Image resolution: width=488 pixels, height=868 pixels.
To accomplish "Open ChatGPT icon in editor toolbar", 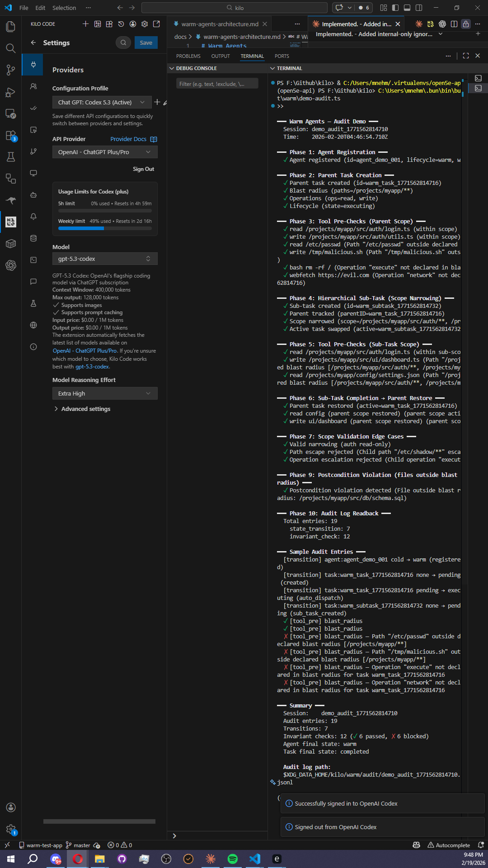I will (x=442, y=24).
